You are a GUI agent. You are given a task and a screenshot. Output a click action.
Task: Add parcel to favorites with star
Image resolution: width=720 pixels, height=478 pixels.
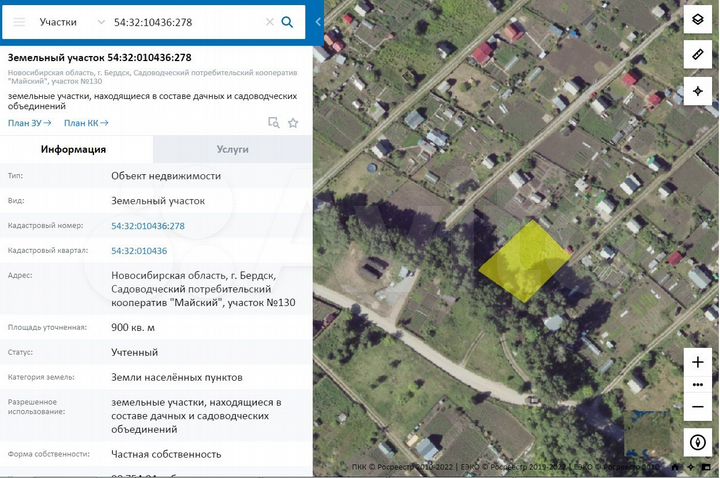293,123
